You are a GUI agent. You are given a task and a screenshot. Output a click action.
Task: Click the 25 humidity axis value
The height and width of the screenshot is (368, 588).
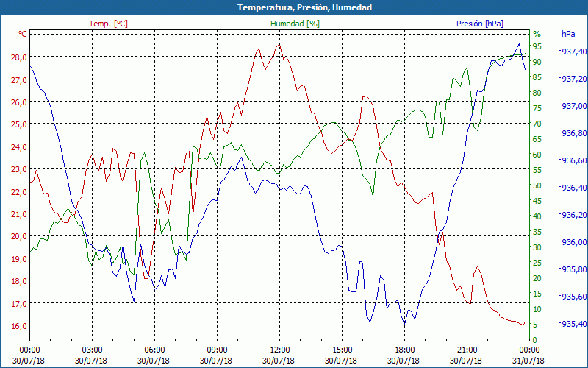point(537,263)
